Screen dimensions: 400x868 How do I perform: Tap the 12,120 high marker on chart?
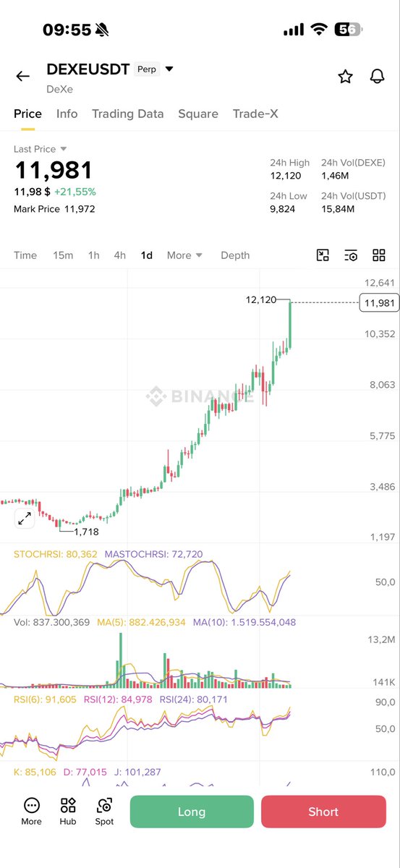point(261,299)
